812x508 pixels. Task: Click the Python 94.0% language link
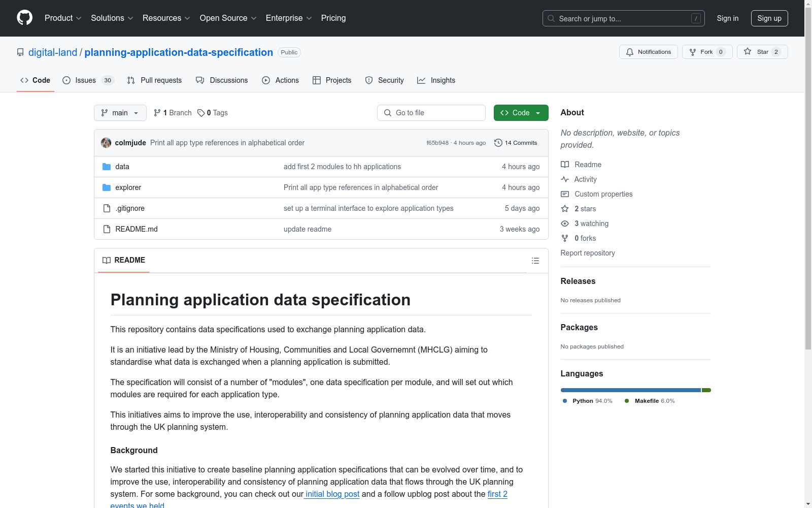pos(588,401)
